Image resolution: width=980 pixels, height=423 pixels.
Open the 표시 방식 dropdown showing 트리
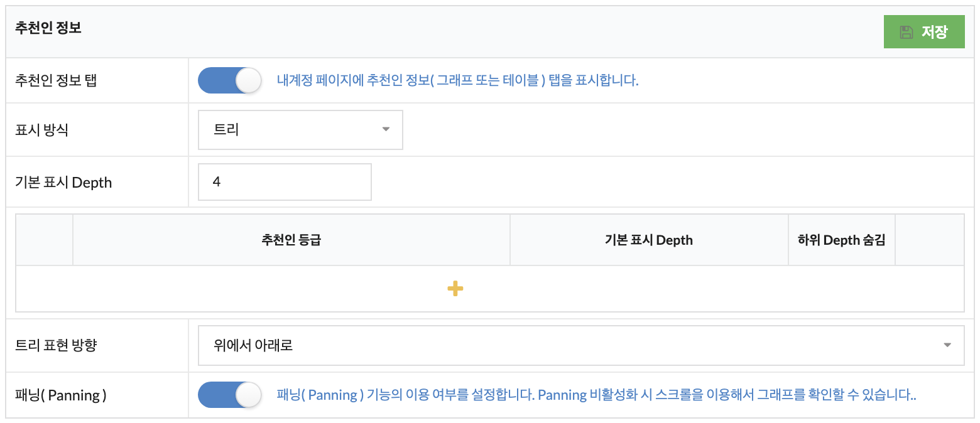coord(300,130)
